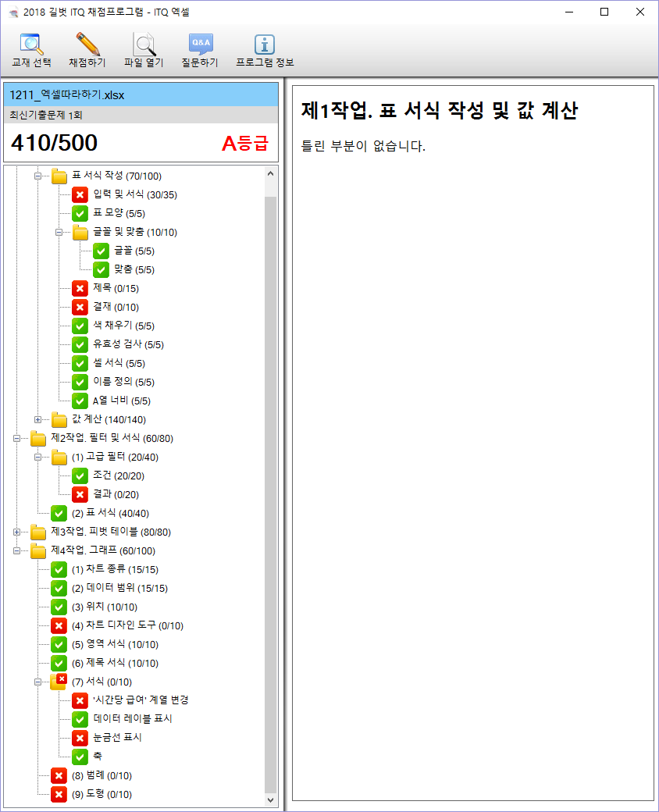Collapse the 제2작업. 필터 및 서식 node
This screenshot has height=812, width=659.
[16, 439]
